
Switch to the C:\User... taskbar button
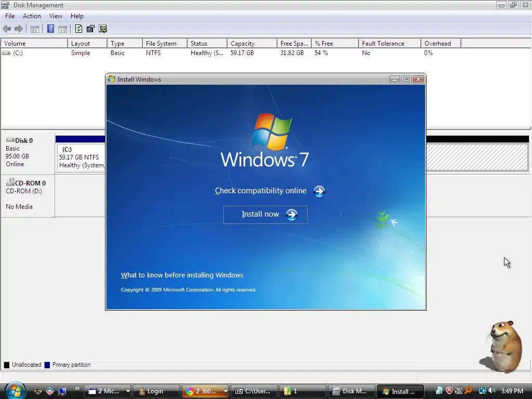click(x=254, y=391)
